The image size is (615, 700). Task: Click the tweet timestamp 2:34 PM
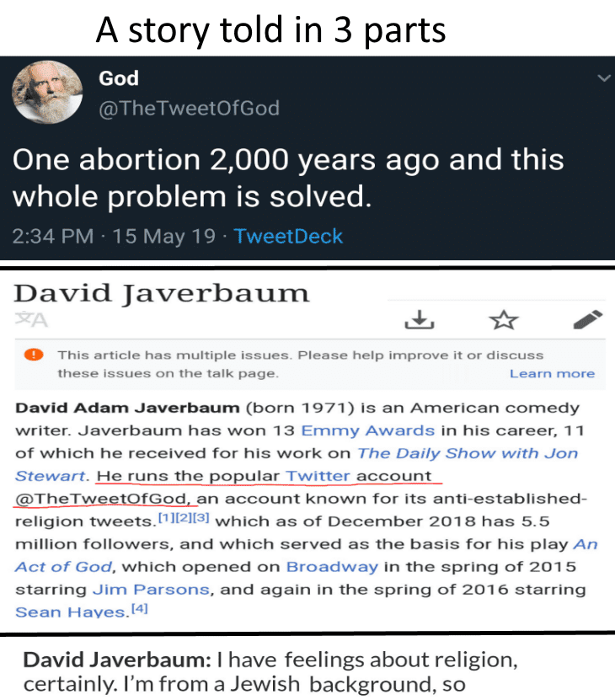point(52,236)
